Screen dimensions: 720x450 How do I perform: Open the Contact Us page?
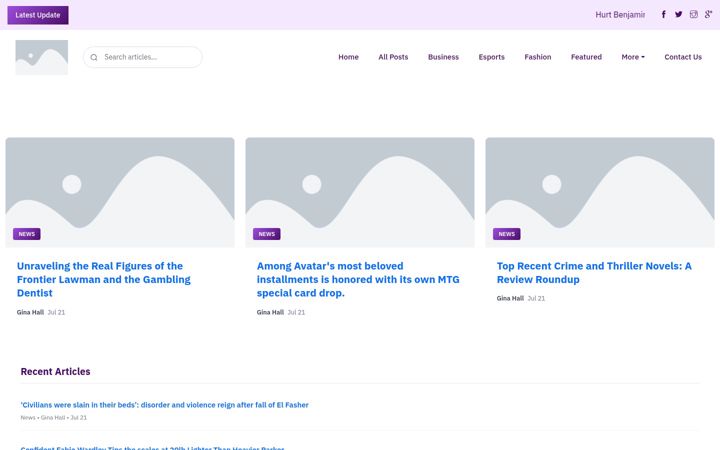(x=683, y=57)
